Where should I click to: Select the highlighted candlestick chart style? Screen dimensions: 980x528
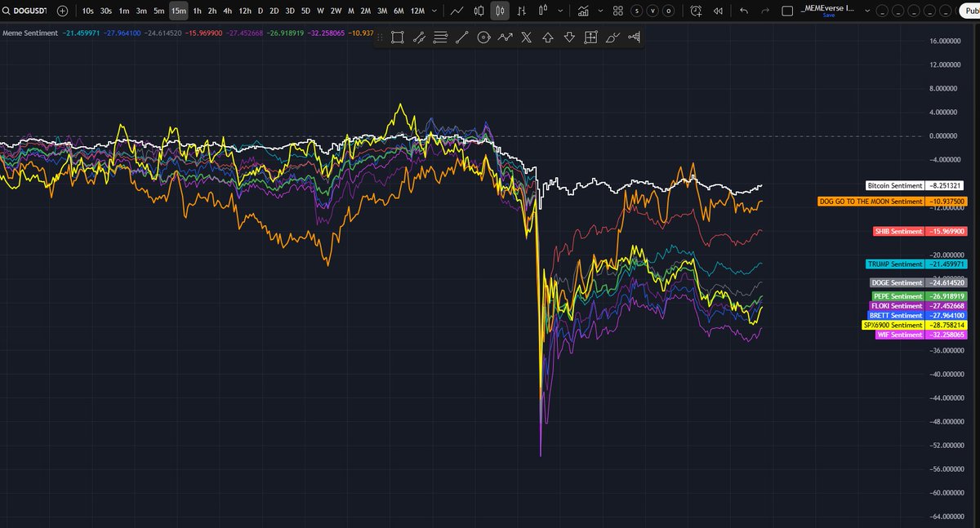coord(501,11)
